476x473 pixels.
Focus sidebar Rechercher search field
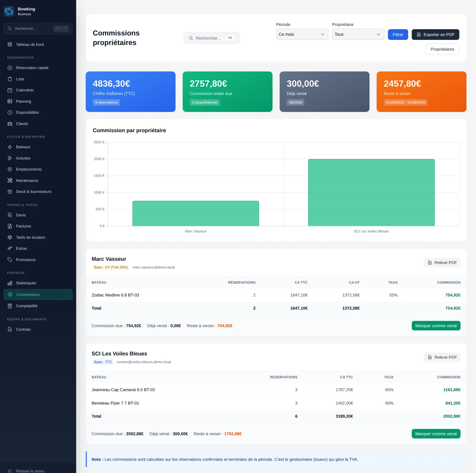coord(38,29)
